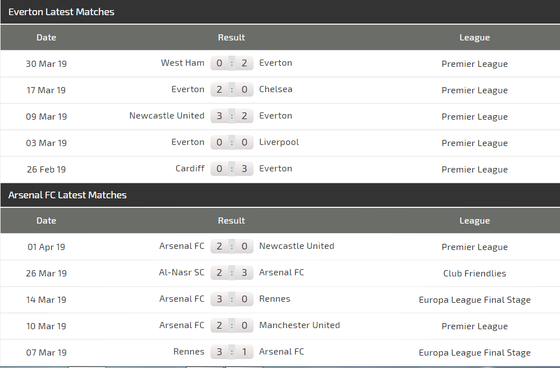Open the Everton 2:0 Chelsea result
This screenshot has height=368, width=560.
(231, 90)
